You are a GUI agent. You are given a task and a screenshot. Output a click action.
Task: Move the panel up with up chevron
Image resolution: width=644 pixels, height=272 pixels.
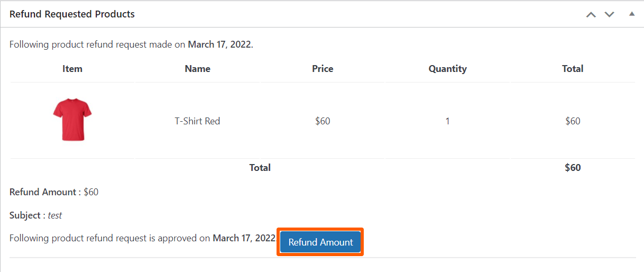click(591, 14)
